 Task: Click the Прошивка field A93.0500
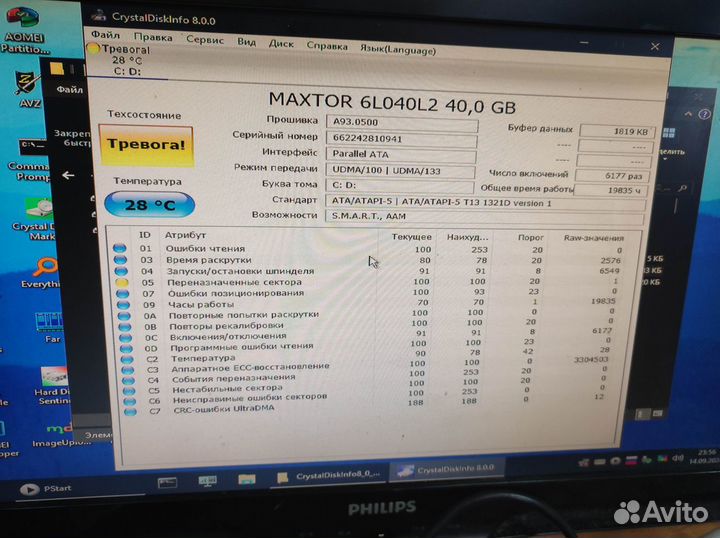coord(402,123)
